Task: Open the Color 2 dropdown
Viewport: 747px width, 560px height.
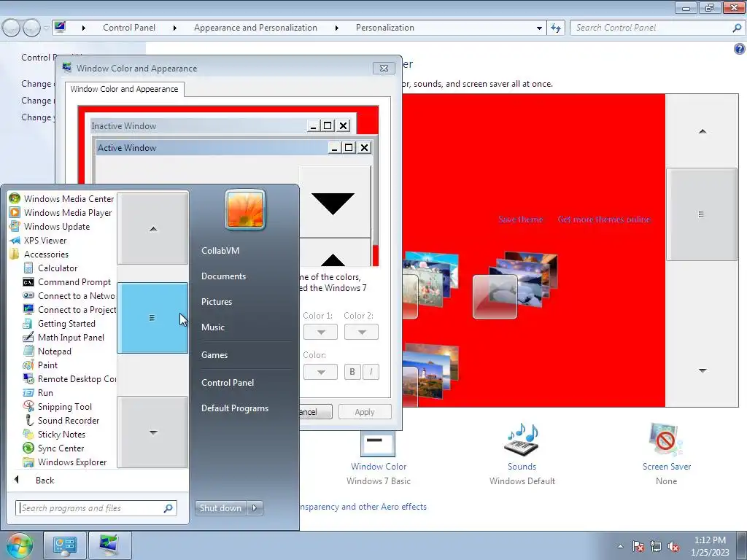Action: coord(362,332)
